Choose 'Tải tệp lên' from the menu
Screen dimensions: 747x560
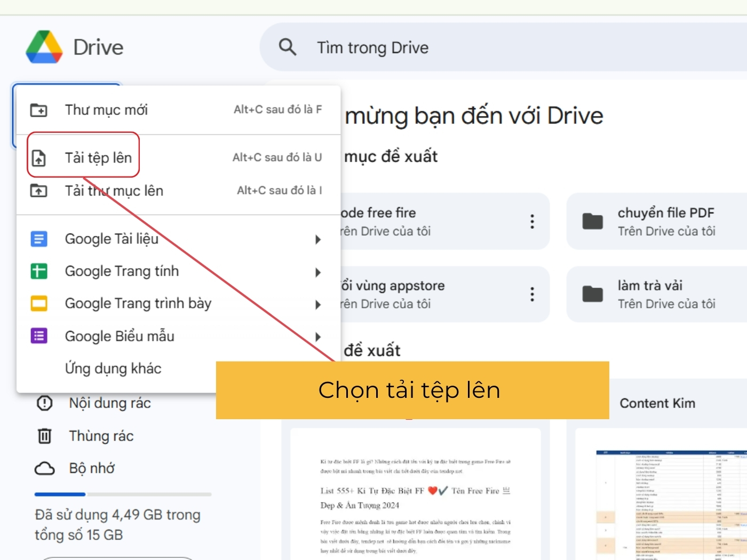(178, 157)
